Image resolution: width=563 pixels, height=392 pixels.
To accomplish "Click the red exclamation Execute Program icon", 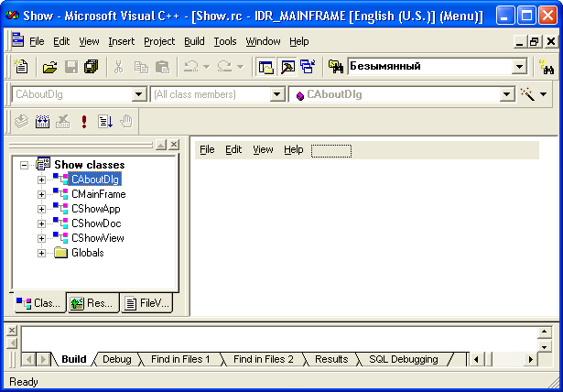I will [x=84, y=122].
